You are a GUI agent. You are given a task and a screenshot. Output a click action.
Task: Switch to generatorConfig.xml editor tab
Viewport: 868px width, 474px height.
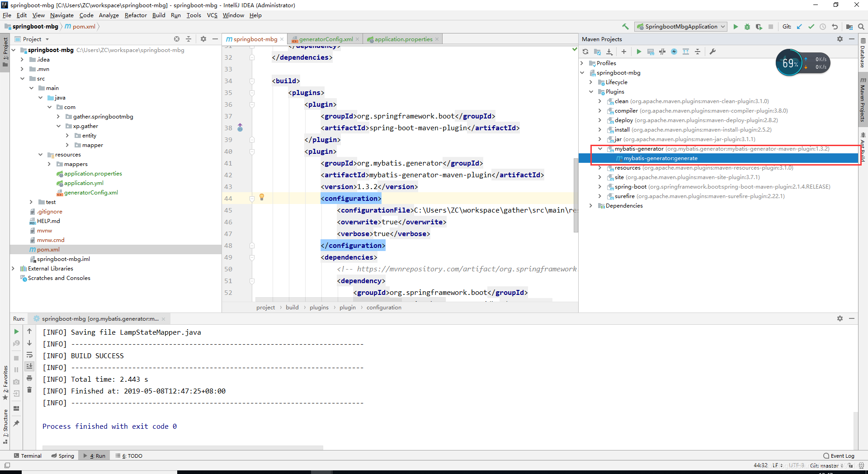click(x=325, y=39)
